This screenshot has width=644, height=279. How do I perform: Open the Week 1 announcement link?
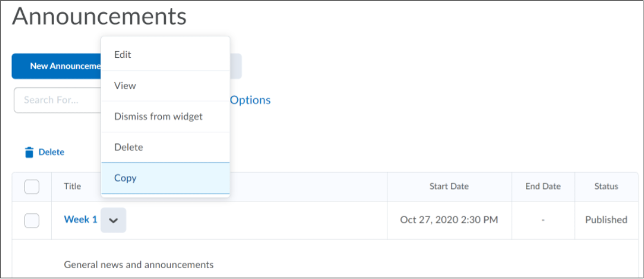click(80, 219)
